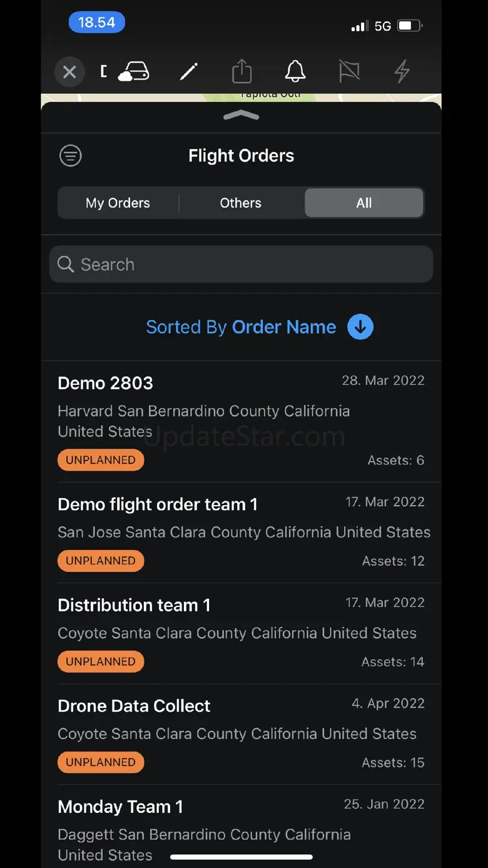The width and height of the screenshot is (488, 868).
Task: Toggle sort direction with blue arrow button
Action: click(360, 327)
